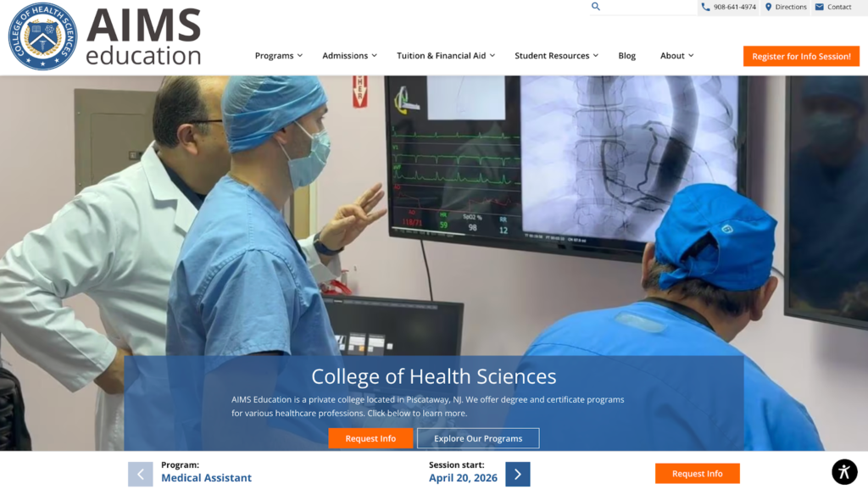Open the Tuition & Financial Aid dropdown
The width and height of the screenshot is (868, 495).
pyautogui.click(x=445, y=56)
